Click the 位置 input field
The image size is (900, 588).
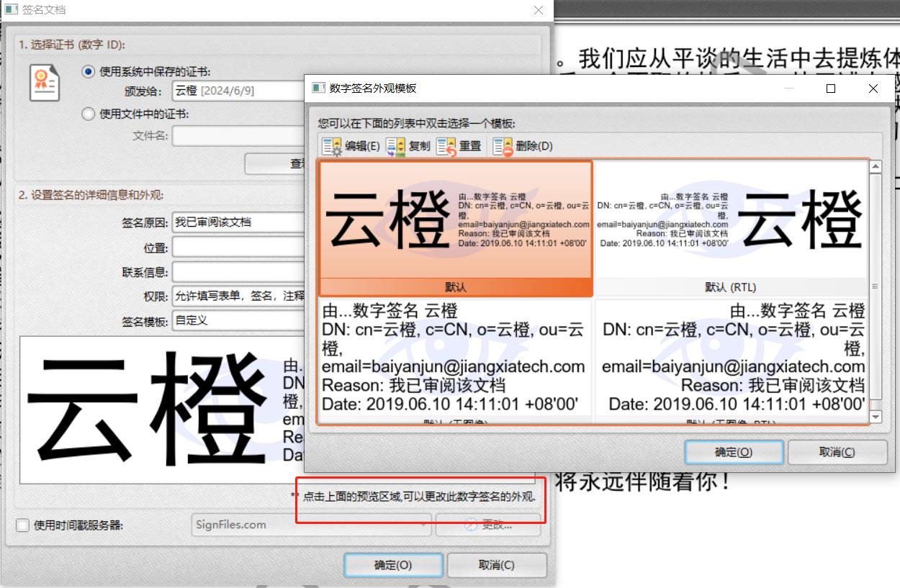click(x=238, y=248)
